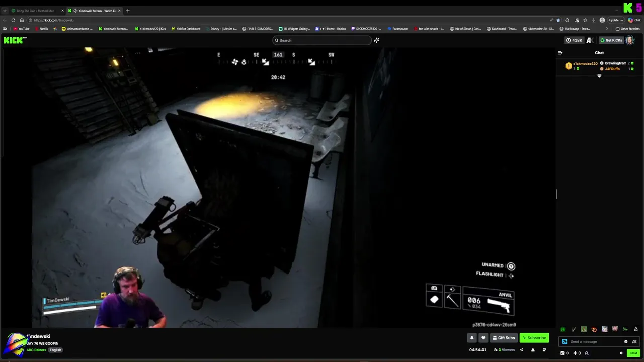This screenshot has width=644, height=362.
Task: Click the sparkle icon beside the search box
Action: coord(376,40)
